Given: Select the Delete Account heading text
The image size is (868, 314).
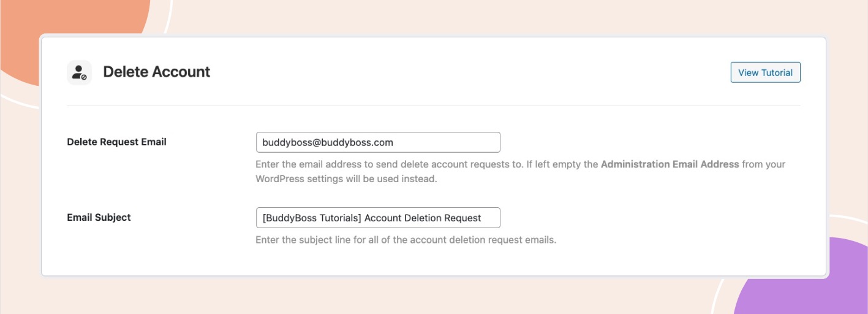Looking at the screenshot, I should click(156, 72).
